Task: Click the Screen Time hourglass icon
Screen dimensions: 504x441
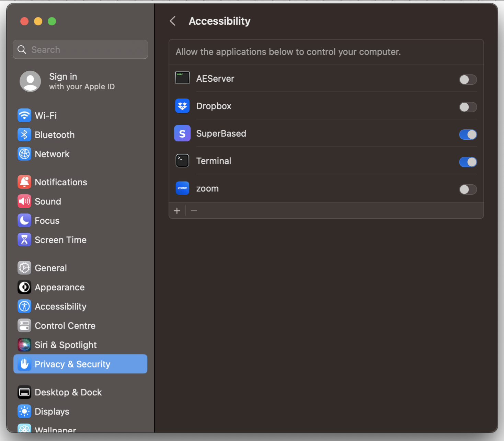Action: tap(24, 240)
